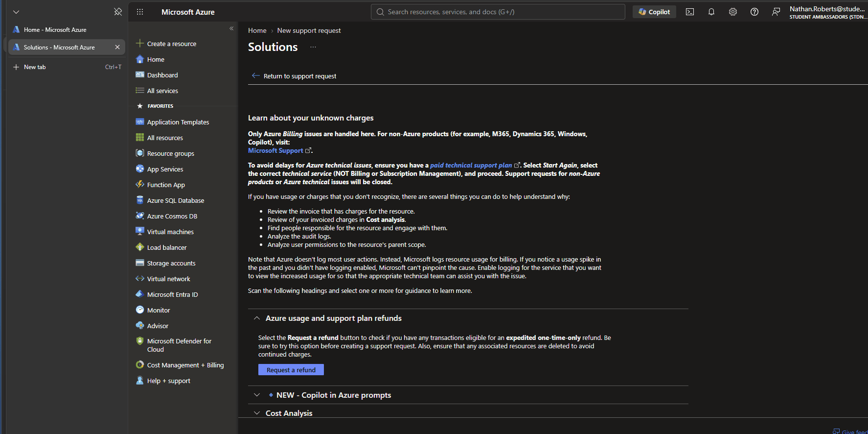Click the Create a resource plus icon
Screen dimensions: 868x434
(x=140, y=43)
